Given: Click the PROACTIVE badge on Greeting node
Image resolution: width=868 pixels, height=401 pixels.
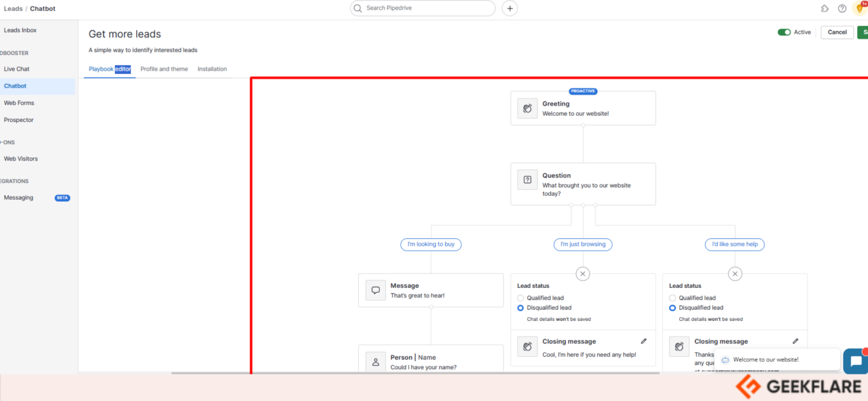Looking at the screenshot, I should (583, 91).
